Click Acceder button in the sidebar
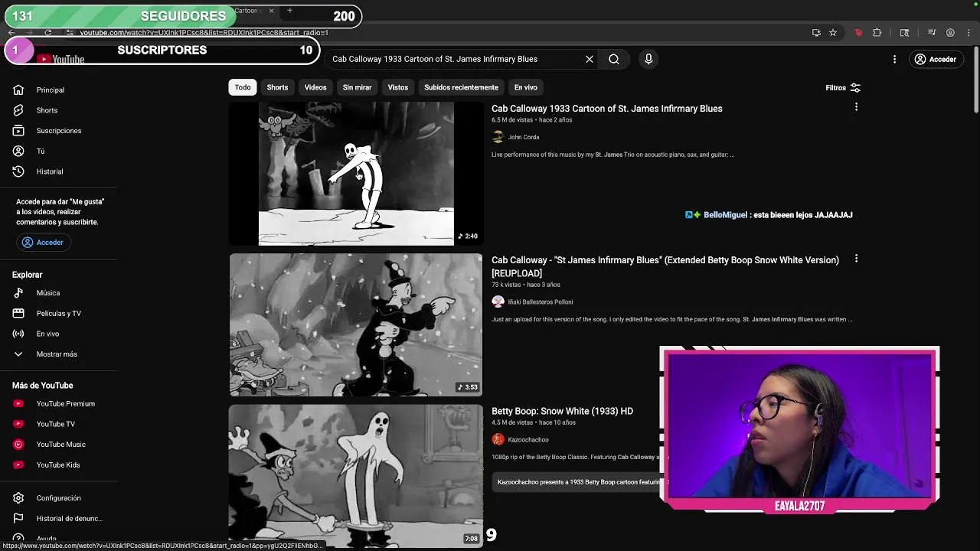980x551 pixels. 43,243
